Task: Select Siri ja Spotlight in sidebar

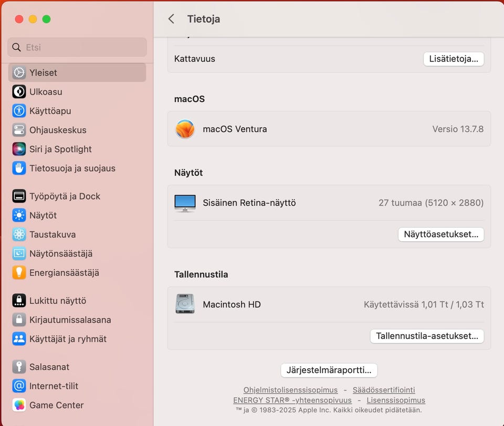Action: (x=77, y=149)
